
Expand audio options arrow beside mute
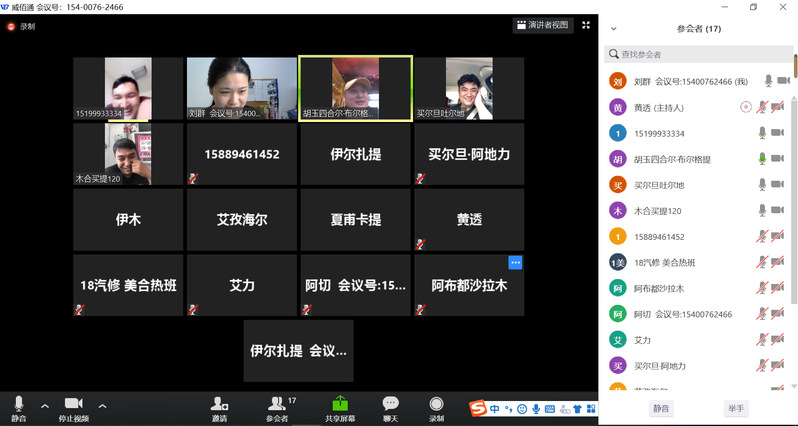coord(44,406)
